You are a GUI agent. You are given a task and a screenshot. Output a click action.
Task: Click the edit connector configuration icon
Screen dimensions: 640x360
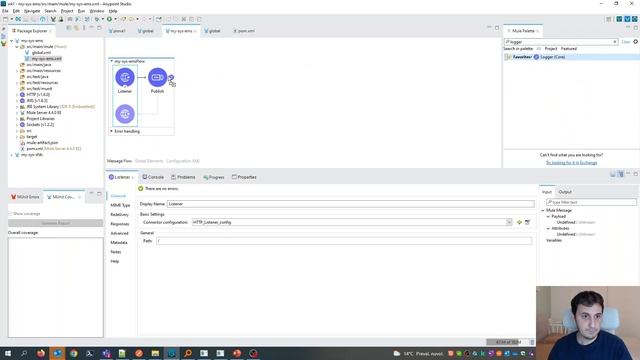tap(527, 222)
